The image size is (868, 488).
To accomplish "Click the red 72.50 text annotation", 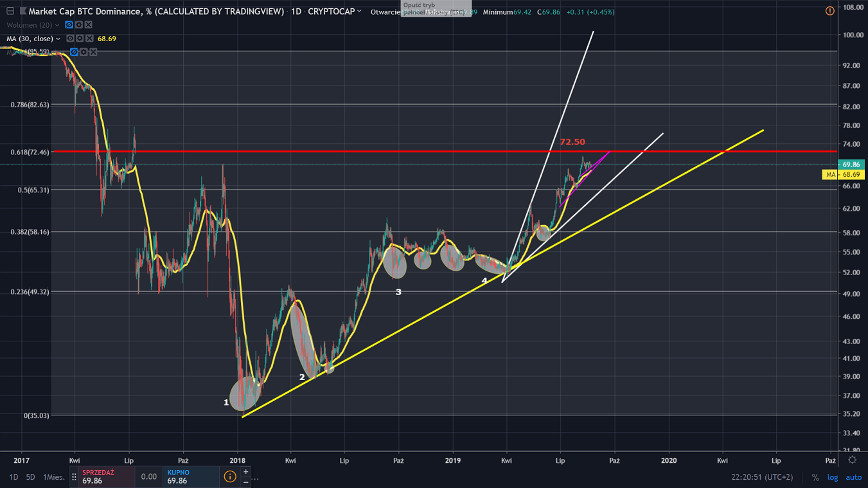I will [x=572, y=141].
